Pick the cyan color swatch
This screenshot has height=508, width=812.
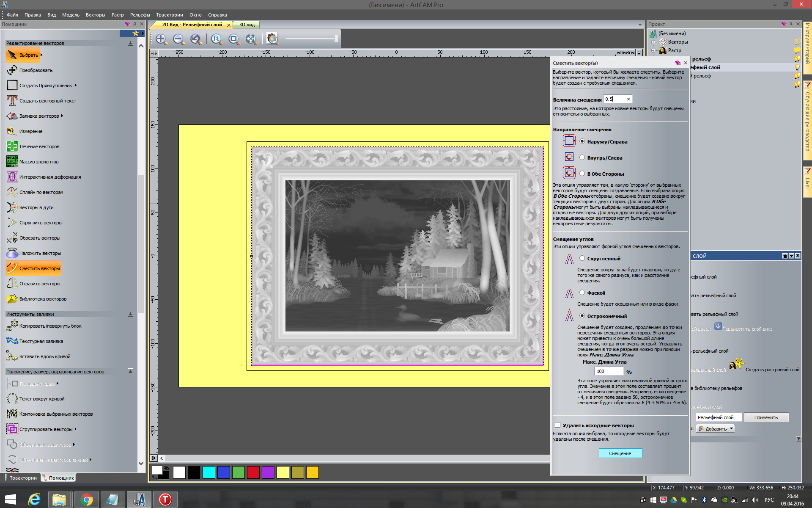coord(208,472)
